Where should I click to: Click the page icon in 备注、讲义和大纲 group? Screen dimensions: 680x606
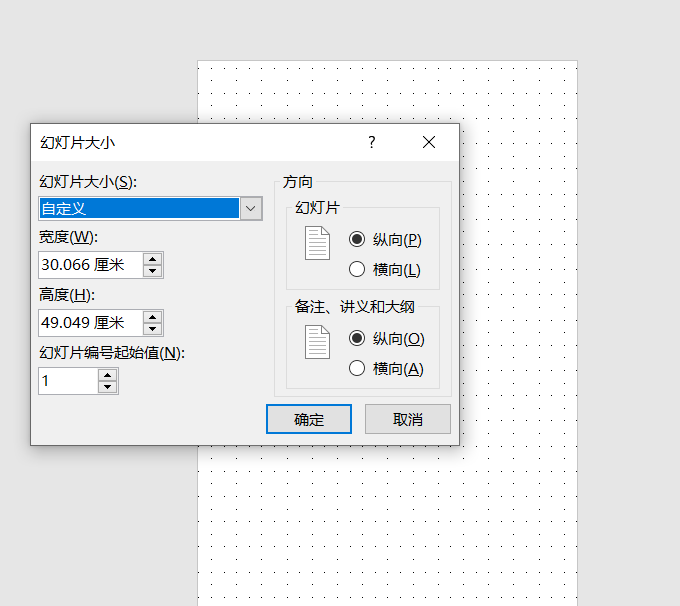tap(317, 342)
